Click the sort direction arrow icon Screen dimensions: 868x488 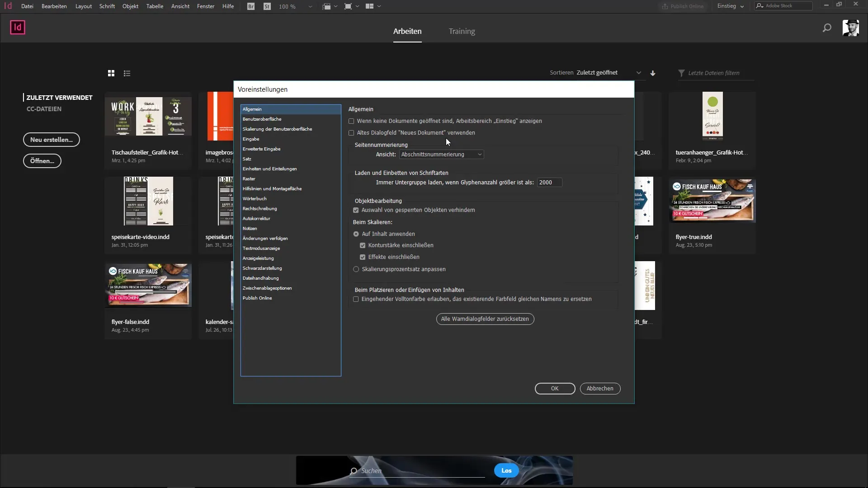click(653, 73)
